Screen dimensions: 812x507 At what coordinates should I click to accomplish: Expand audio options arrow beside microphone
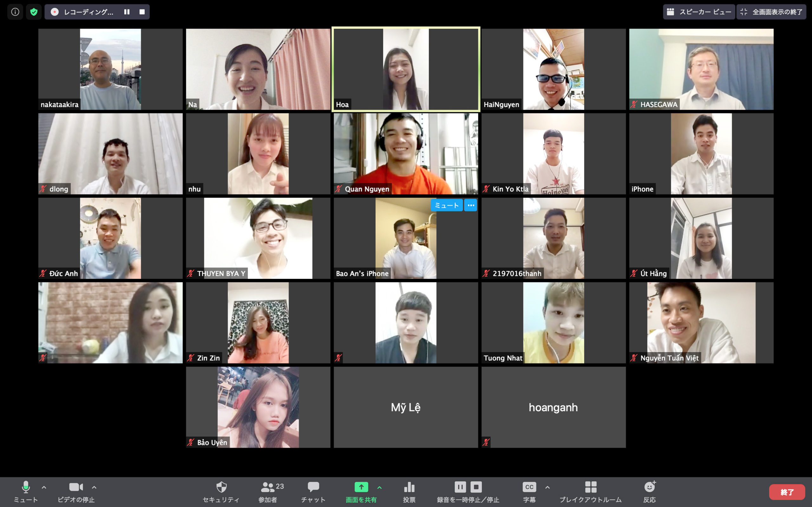click(44, 487)
